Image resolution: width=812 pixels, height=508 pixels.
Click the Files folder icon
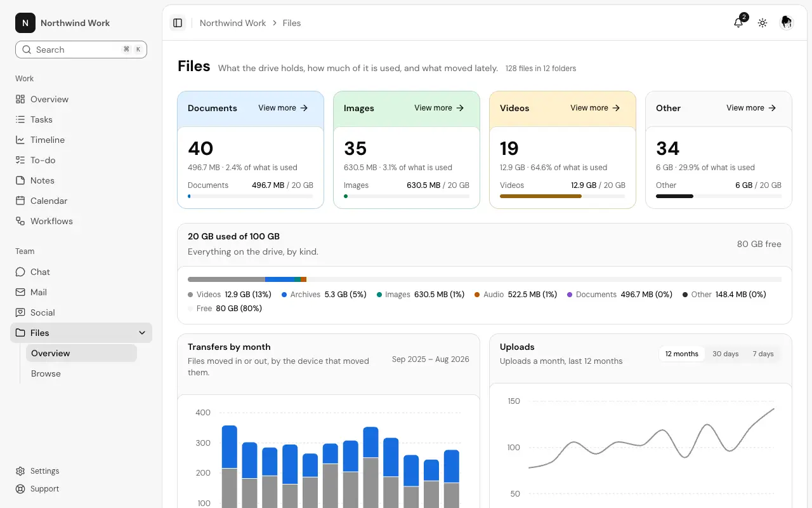click(x=20, y=333)
